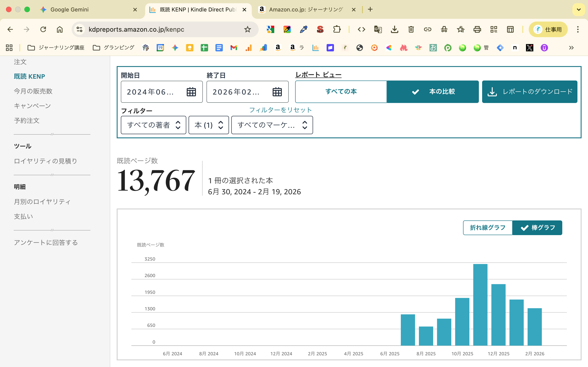
Task: Open the print icon in the toolbar
Action: (477, 29)
